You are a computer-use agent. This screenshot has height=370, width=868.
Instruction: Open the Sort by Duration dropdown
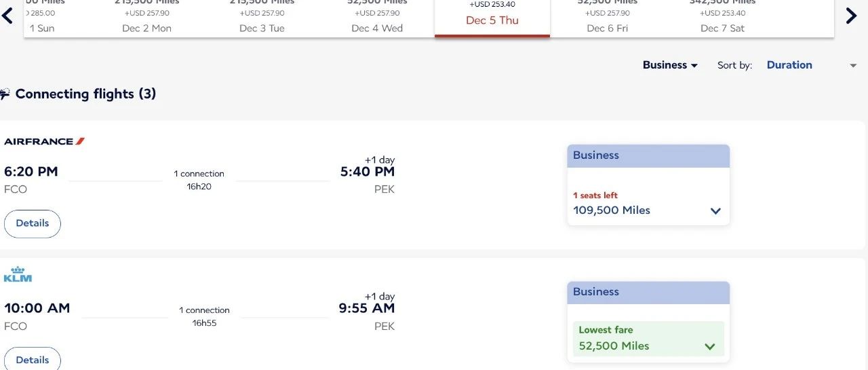click(x=811, y=65)
